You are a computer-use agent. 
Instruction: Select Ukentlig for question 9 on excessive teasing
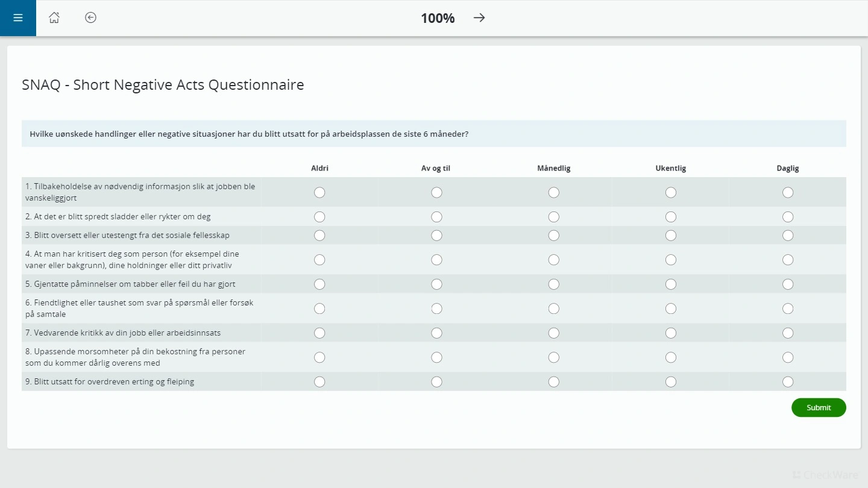[x=671, y=382]
